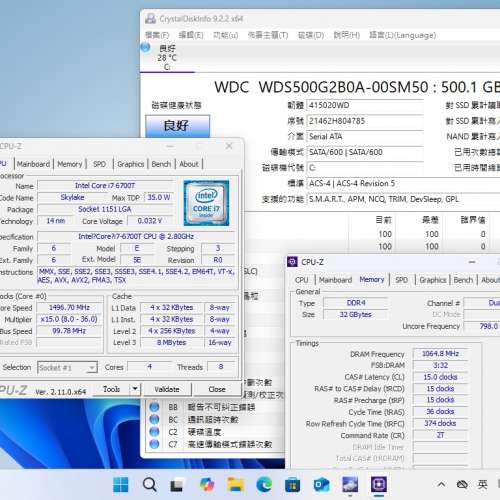The width and height of the screenshot is (500, 500).
Task: Click CPU-Z Memory window title icon
Action: click(x=292, y=262)
